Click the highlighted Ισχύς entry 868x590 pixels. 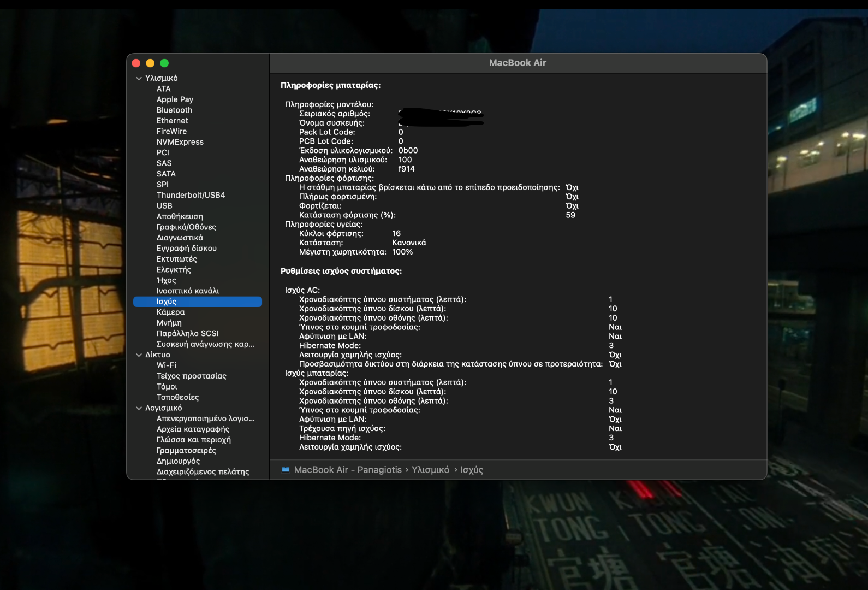tap(198, 302)
